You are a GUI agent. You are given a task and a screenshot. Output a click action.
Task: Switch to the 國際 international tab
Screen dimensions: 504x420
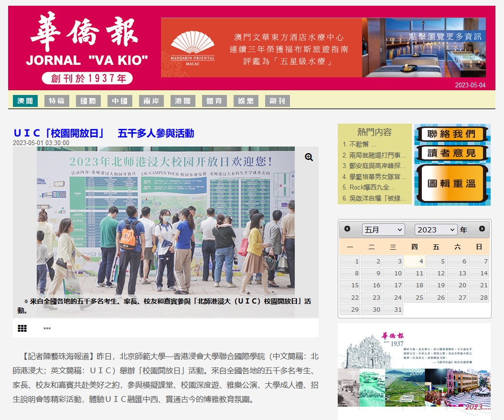(88, 101)
